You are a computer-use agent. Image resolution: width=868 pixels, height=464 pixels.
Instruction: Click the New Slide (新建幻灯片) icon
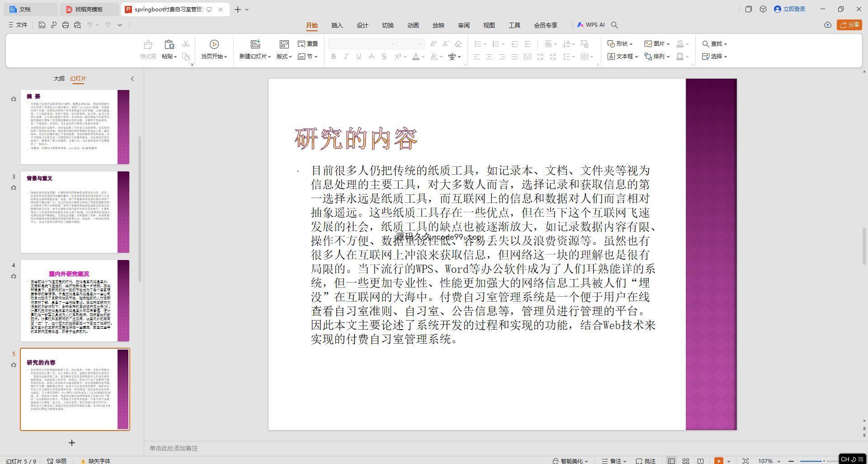255,44
